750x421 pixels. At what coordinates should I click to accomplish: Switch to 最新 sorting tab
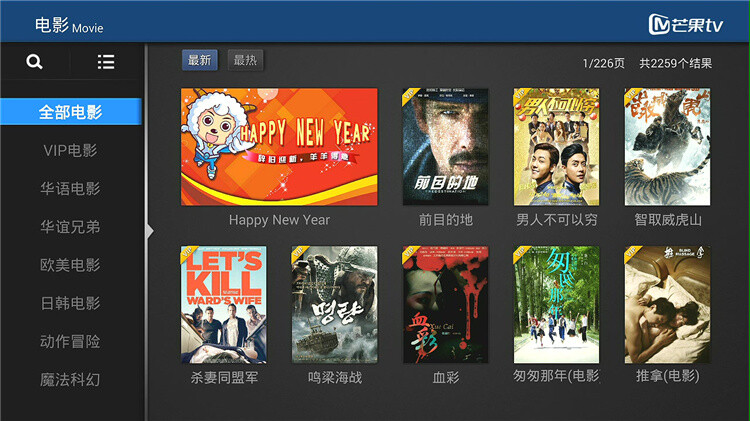[199, 60]
